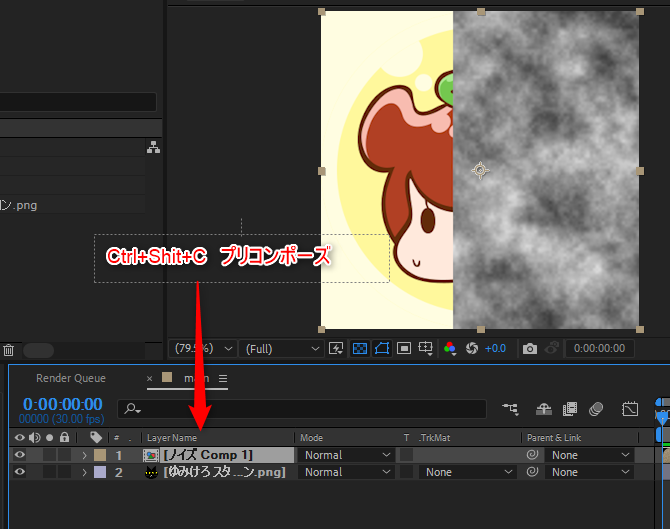This screenshot has height=529, width=670.
Task: Click preview time 0:00:00:00 in viewer
Action: [599, 348]
